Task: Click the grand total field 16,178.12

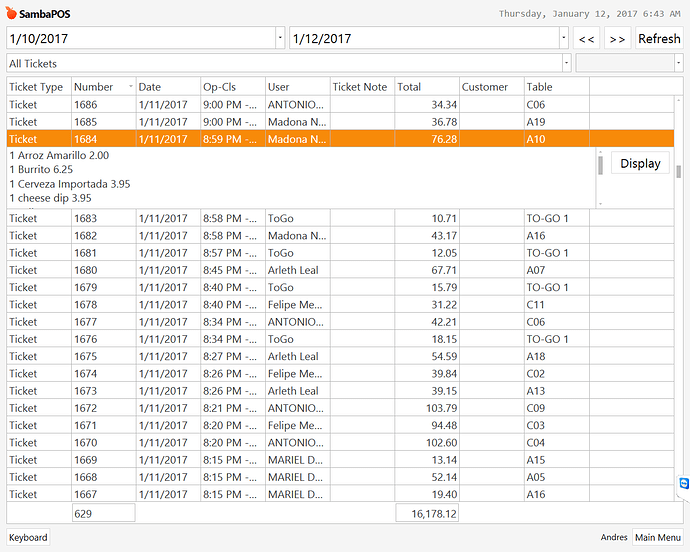Action: (427, 513)
